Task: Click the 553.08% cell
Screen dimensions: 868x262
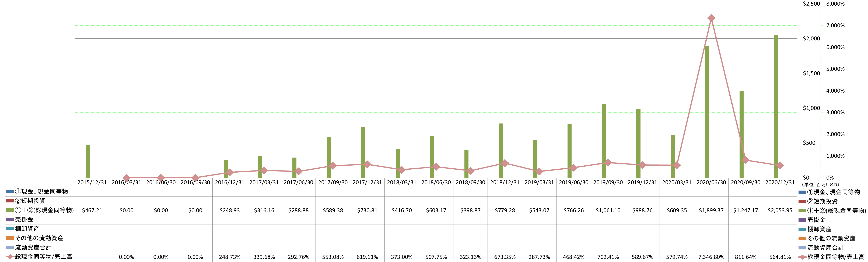Action: point(333,257)
